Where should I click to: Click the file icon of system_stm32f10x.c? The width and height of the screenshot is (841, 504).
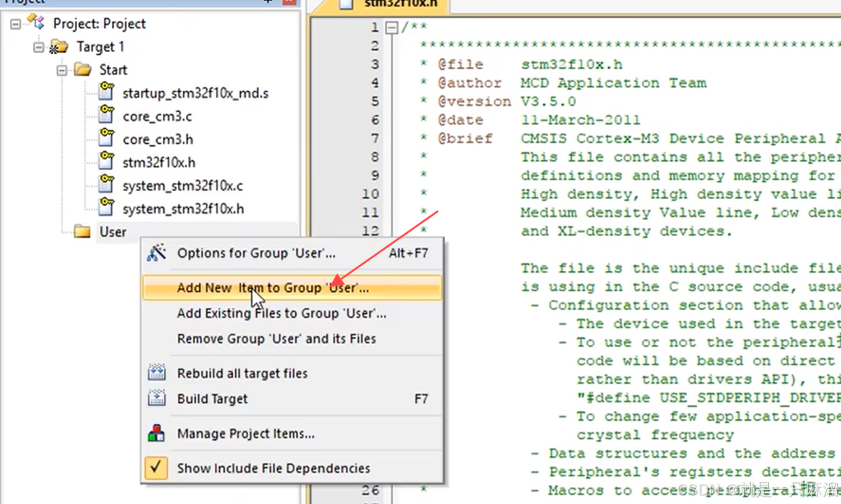click(x=106, y=184)
